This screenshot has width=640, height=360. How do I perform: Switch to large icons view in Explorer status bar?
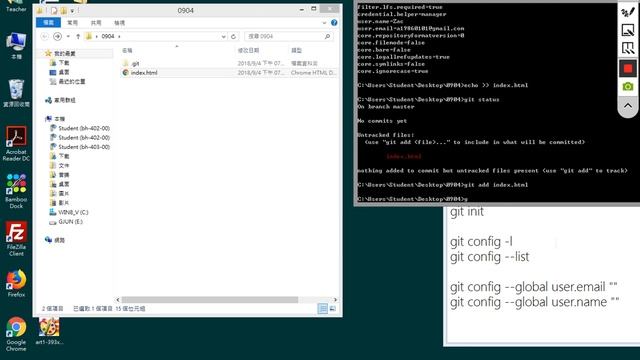333,309
